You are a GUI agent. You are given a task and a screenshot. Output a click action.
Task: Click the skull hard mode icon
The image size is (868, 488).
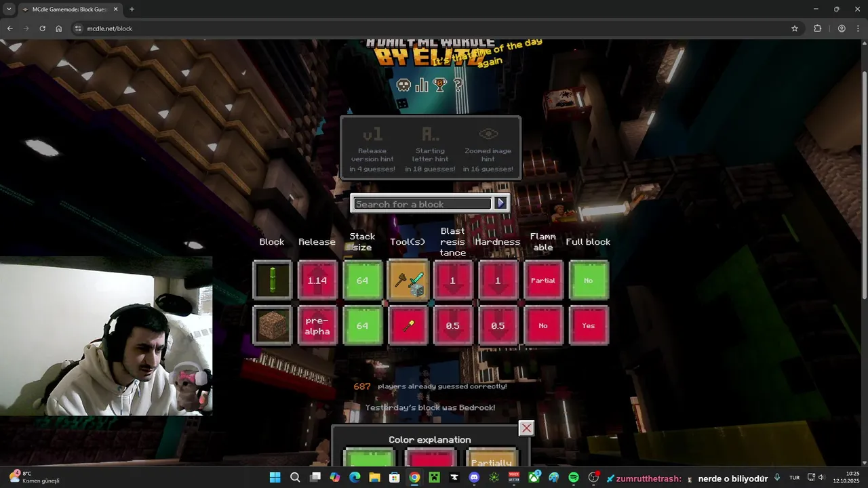(403, 85)
